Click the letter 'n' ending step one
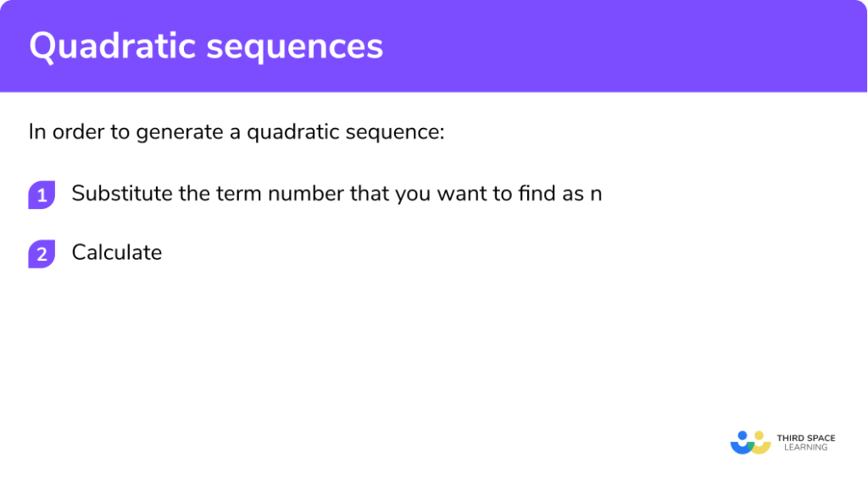This screenshot has width=868, height=492. pyautogui.click(x=596, y=194)
